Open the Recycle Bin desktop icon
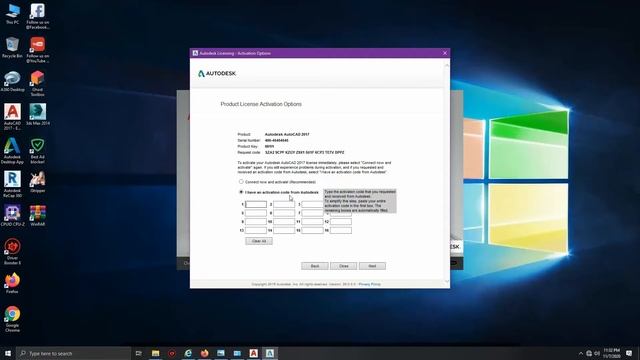Viewport: 640px width, 360px height. (x=12, y=48)
